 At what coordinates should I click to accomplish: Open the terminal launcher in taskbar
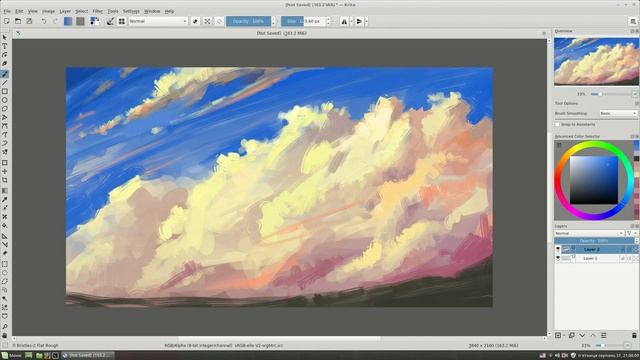55,356
